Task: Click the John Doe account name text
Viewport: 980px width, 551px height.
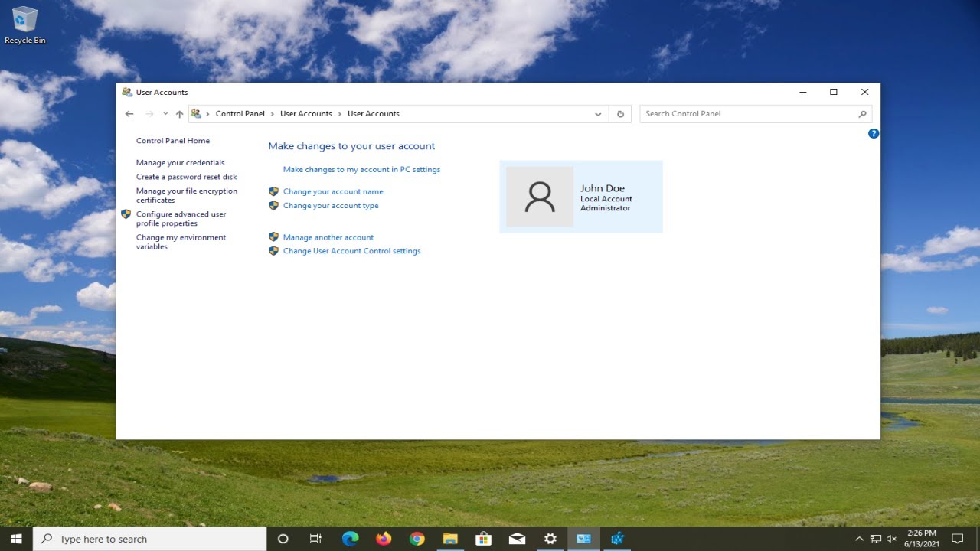Action: [x=603, y=188]
